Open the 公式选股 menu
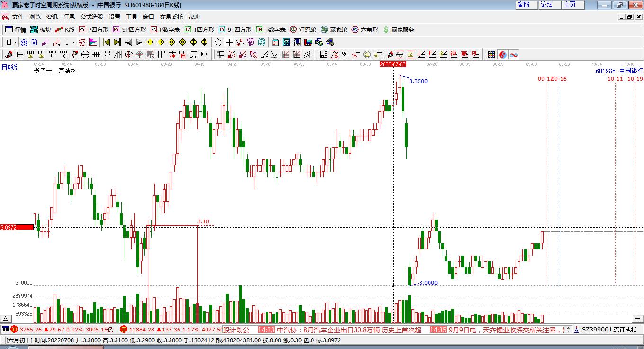The height and width of the screenshot is (349, 644). [x=92, y=17]
